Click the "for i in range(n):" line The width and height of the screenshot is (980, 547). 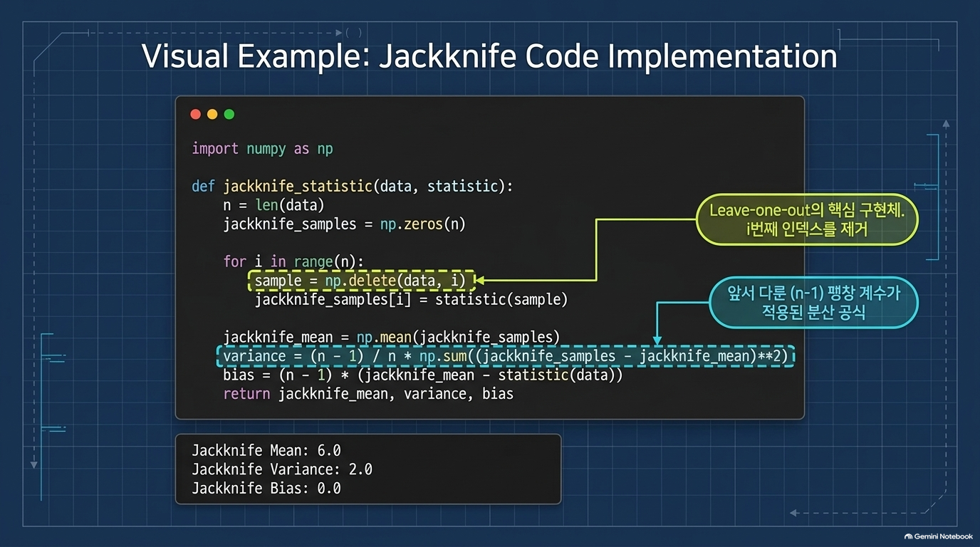tap(293, 261)
